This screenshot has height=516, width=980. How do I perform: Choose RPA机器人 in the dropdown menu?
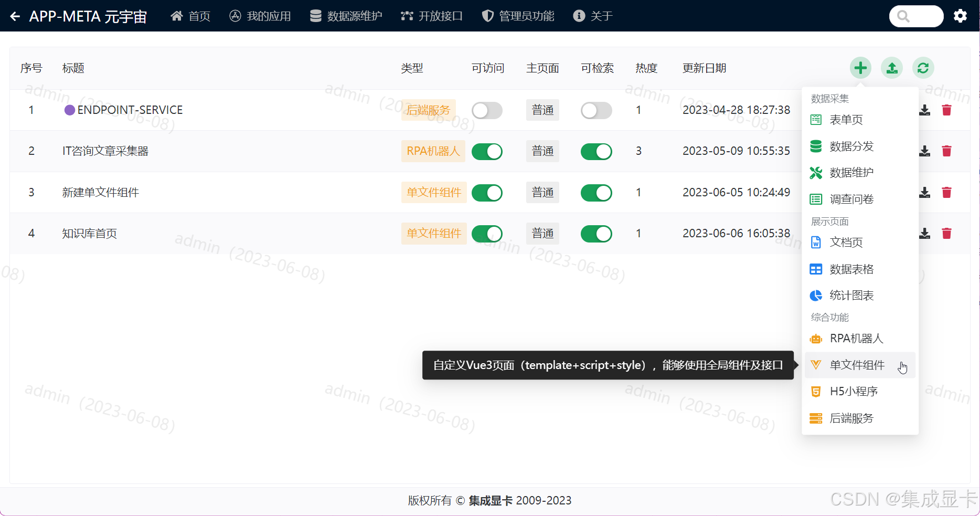[x=860, y=339]
